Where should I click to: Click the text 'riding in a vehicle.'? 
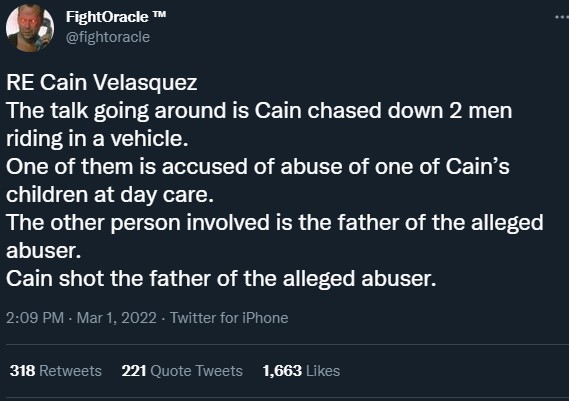pos(97,138)
